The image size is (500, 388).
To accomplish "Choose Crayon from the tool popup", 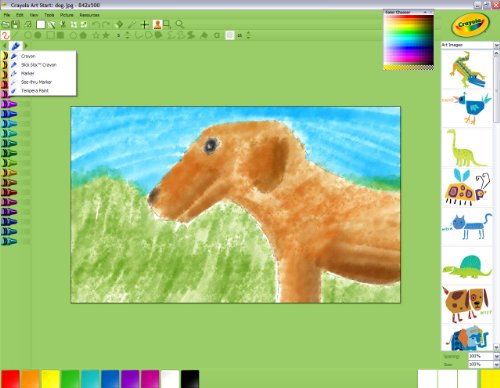I will [x=43, y=56].
